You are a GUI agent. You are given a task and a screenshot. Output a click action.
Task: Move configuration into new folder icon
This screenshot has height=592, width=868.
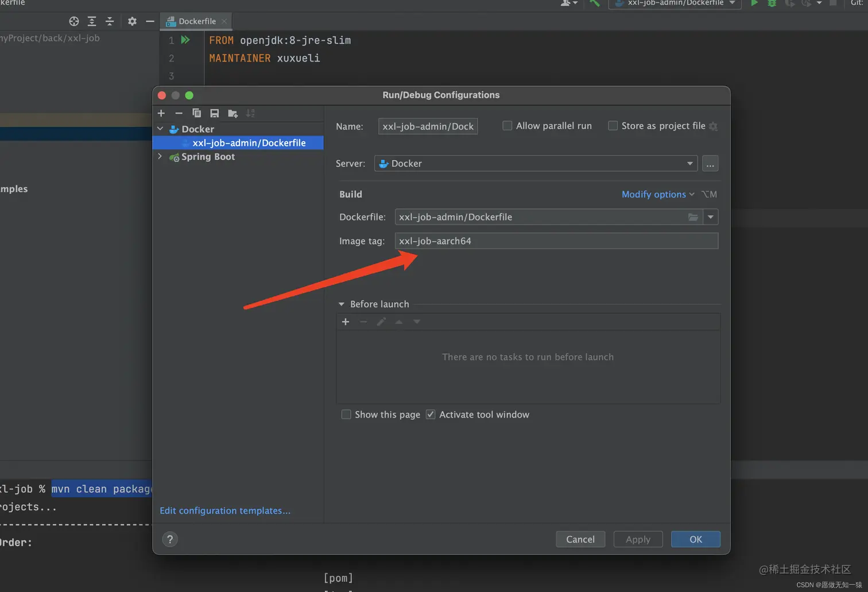[232, 113]
